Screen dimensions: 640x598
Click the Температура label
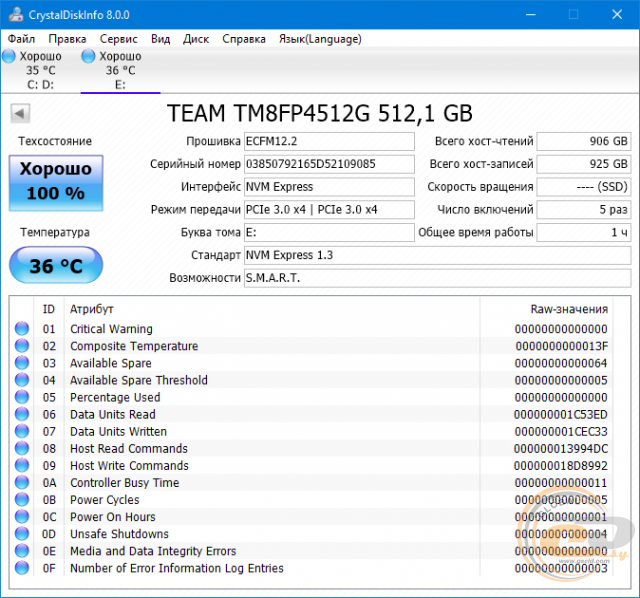pos(55,233)
